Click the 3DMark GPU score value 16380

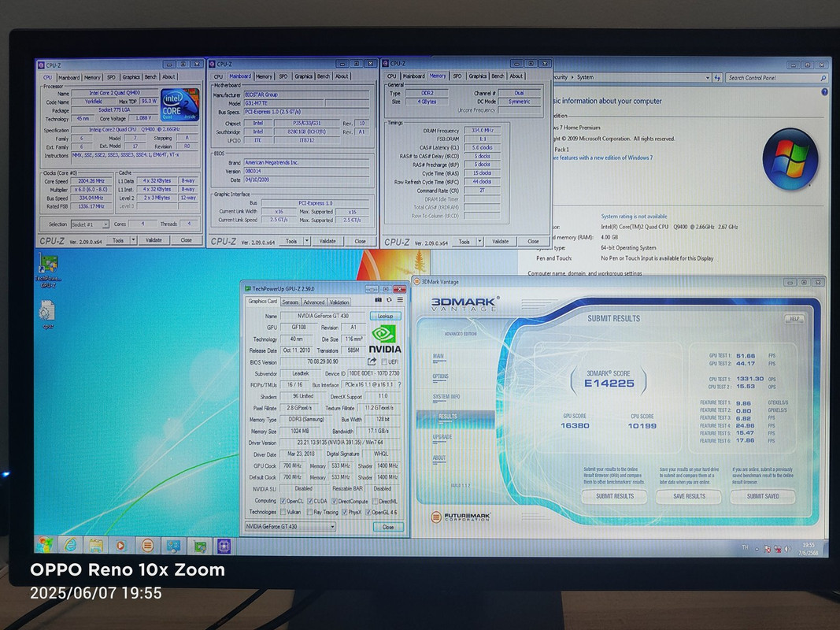click(x=575, y=426)
